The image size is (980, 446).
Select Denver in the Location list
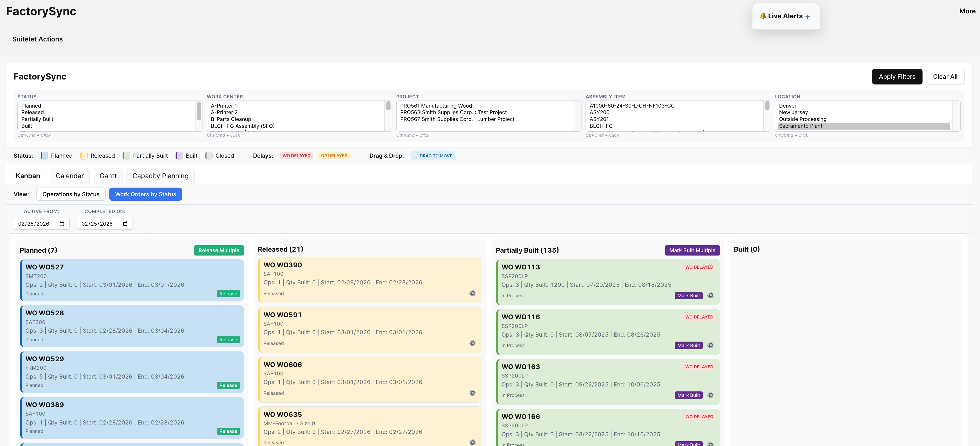pyautogui.click(x=788, y=106)
